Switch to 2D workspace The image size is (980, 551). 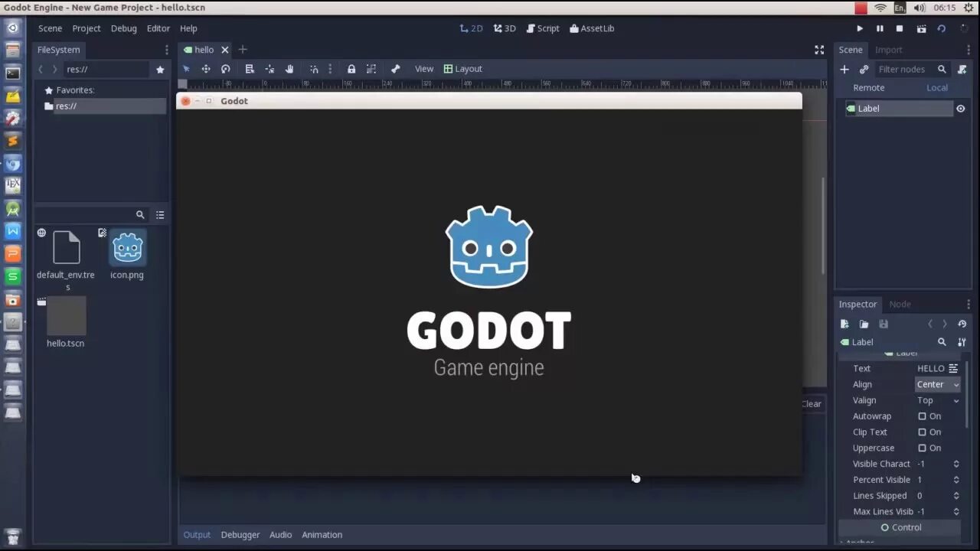471,28
